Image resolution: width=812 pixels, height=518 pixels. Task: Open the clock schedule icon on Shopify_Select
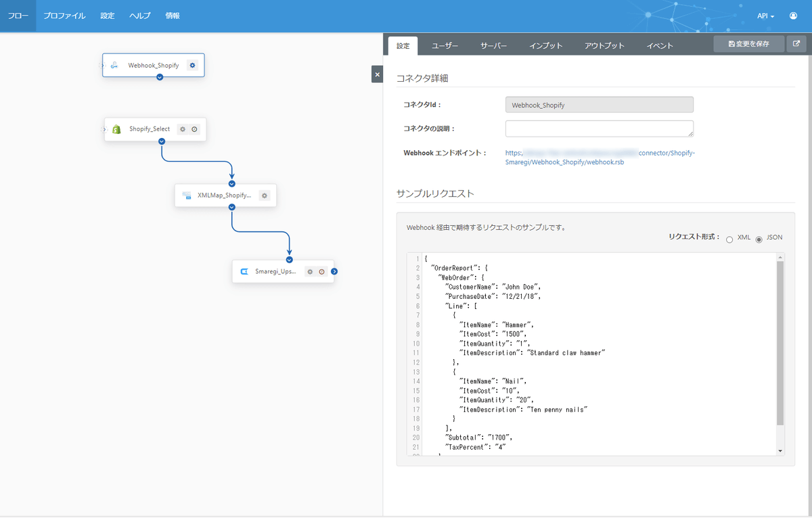(x=194, y=129)
